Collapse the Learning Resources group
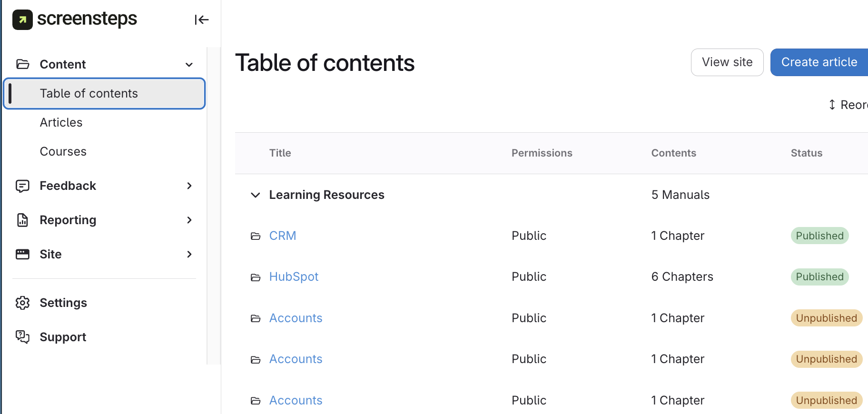This screenshot has height=414, width=868. (x=256, y=195)
